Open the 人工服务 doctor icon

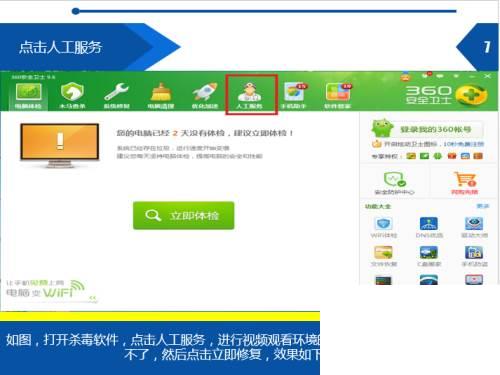(250, 95)
